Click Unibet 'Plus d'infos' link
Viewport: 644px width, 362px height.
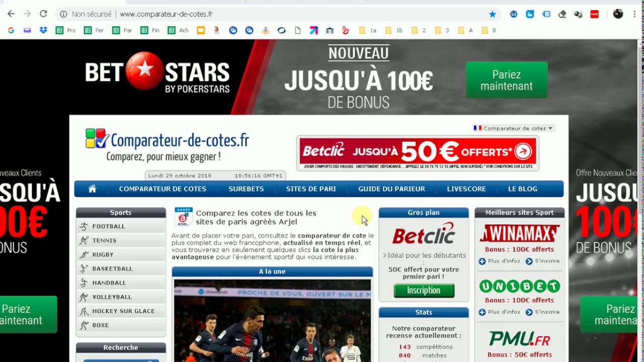pyautogui.click(x=501, y=312)
